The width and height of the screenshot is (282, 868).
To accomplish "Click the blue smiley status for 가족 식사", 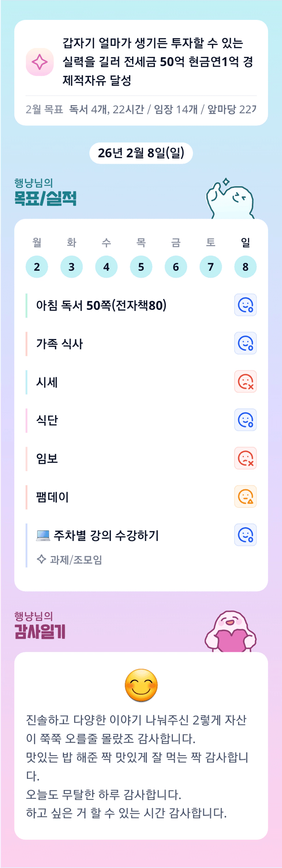I will [245, 343].
